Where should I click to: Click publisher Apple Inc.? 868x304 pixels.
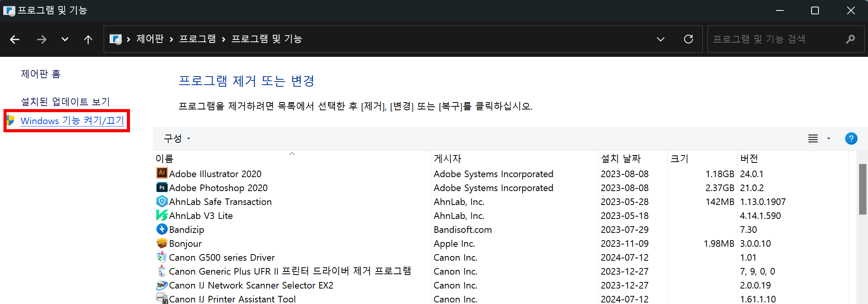[x=454, y=244]
